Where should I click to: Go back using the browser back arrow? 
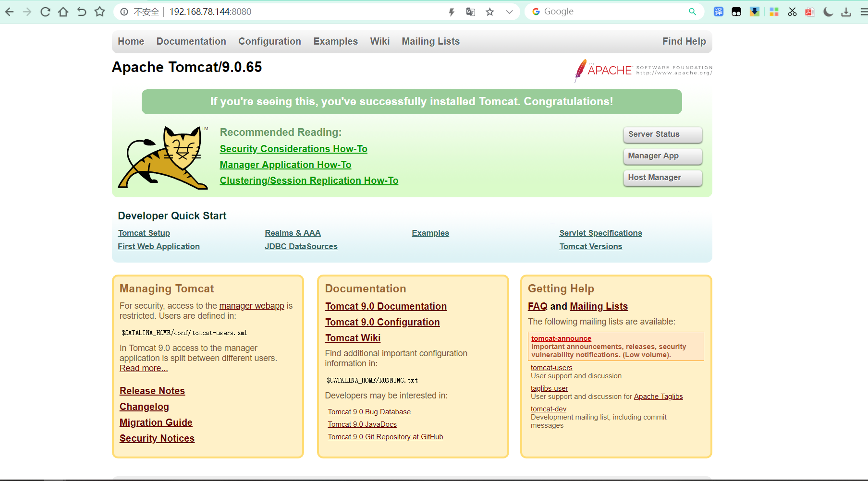9,12
